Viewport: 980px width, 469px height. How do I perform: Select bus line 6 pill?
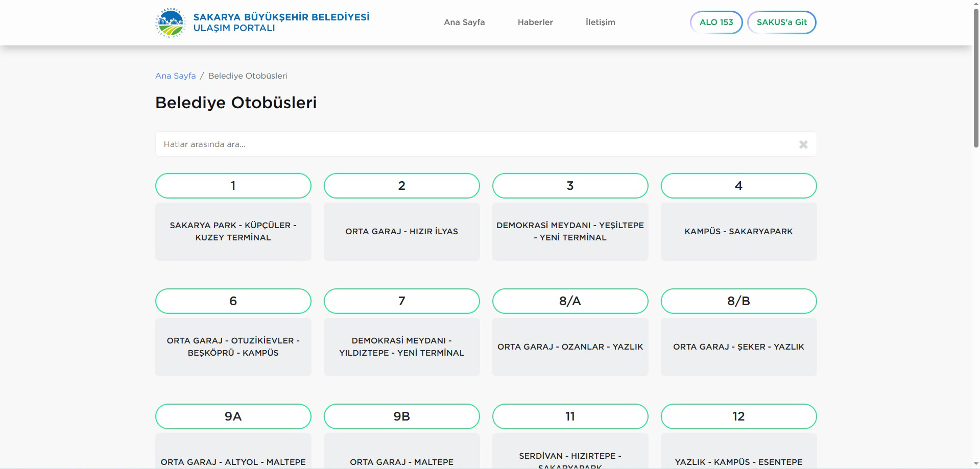coord(233,301)
